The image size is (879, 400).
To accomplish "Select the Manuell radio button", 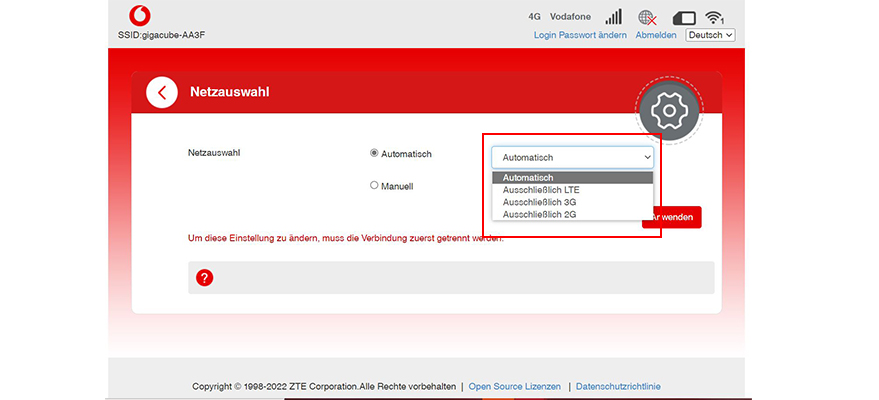I will (x=374, y=185).
